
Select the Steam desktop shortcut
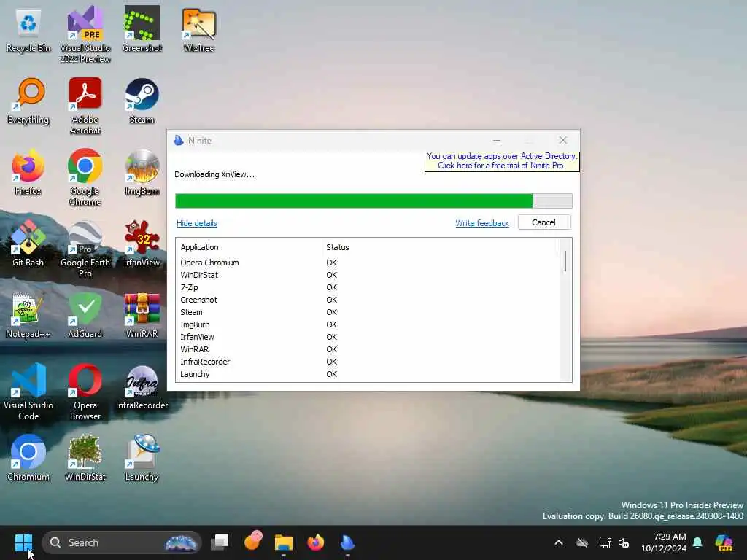coord(142,101)
